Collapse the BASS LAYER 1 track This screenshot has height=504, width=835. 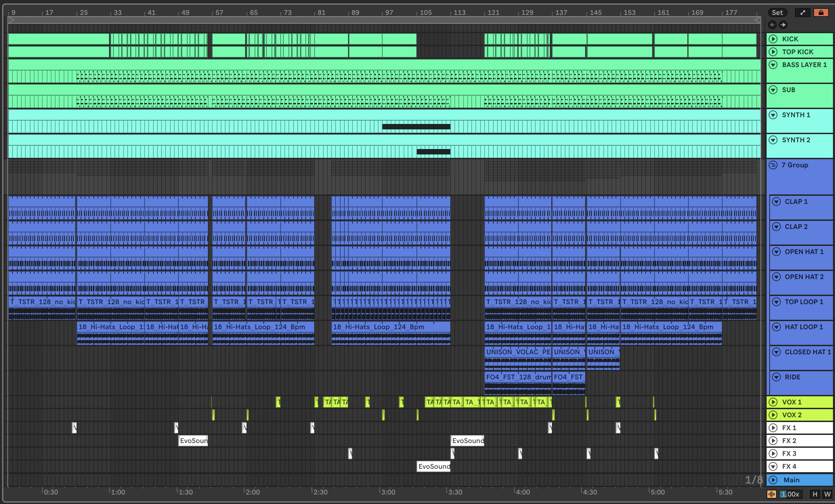773,65
